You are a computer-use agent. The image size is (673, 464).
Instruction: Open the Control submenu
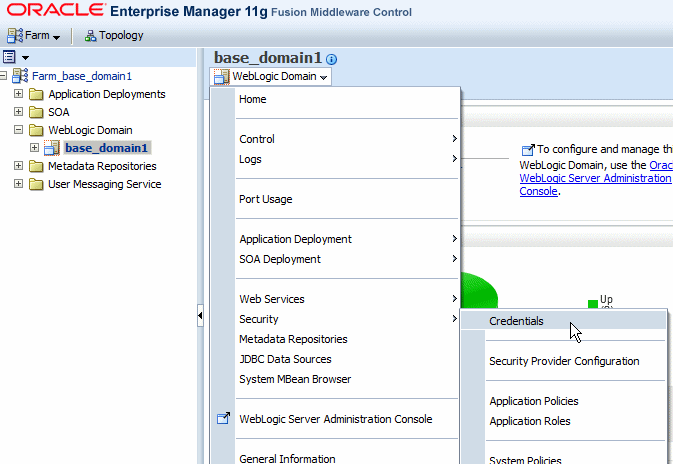(x=347, y=139)
